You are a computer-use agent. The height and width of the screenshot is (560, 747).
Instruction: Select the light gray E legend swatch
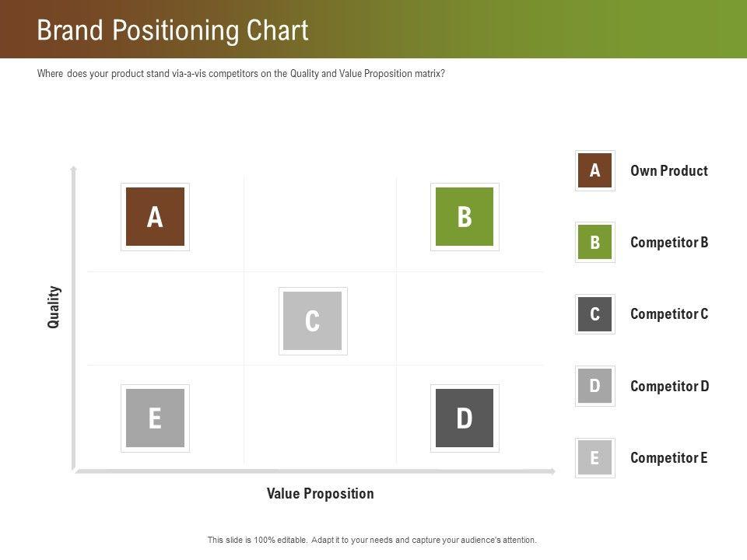click(595, 457)
